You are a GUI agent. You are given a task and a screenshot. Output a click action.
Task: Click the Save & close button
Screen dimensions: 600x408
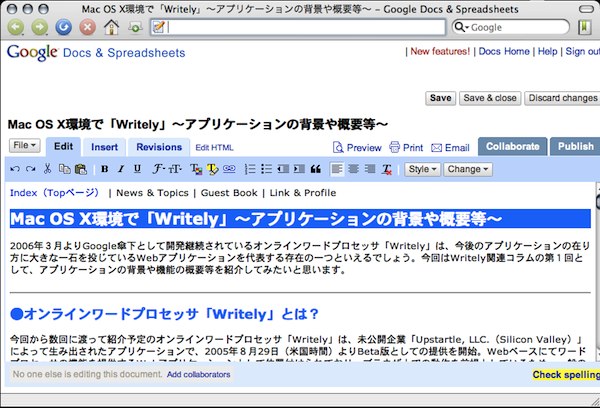(490, 98)
